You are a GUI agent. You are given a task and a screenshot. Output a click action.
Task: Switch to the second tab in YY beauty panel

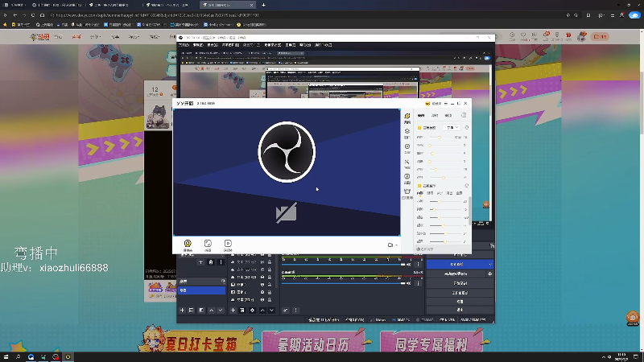point(435,115)
